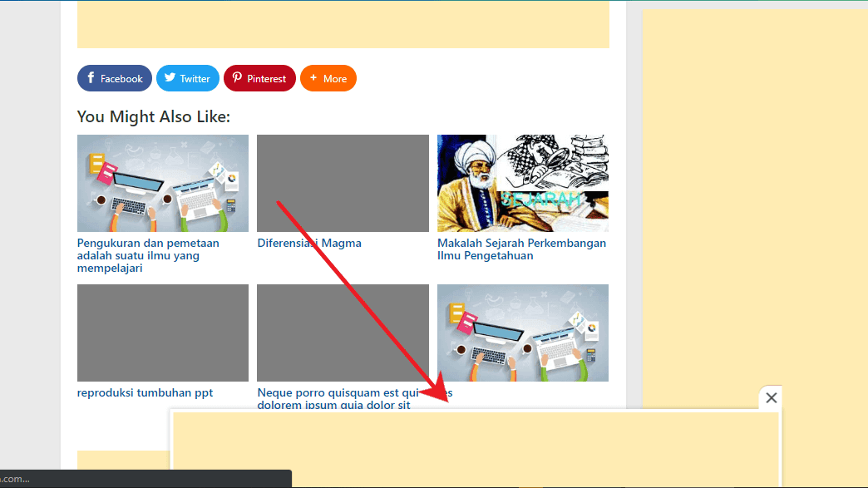Close the bottom ad banner

click(771, 397)
